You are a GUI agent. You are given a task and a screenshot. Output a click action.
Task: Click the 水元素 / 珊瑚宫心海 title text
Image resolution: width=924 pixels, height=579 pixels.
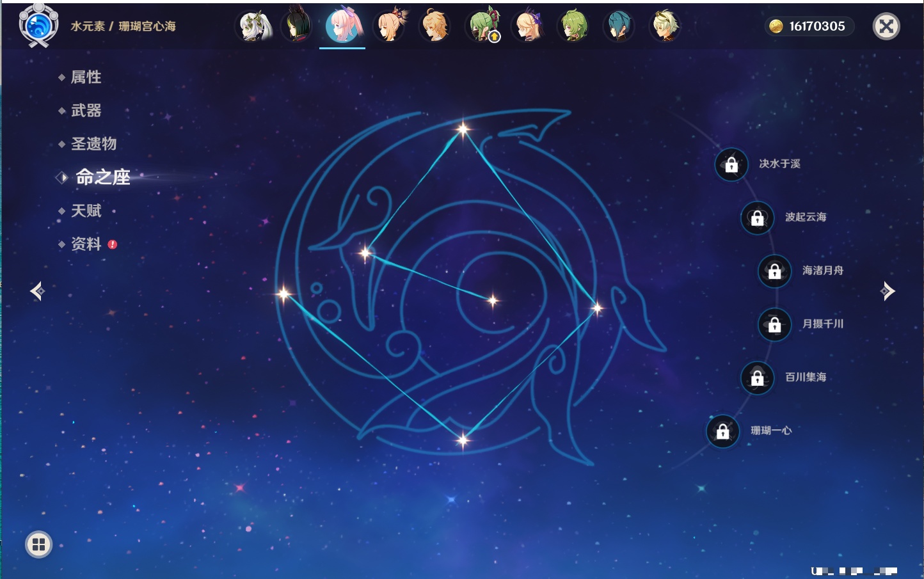123,26
